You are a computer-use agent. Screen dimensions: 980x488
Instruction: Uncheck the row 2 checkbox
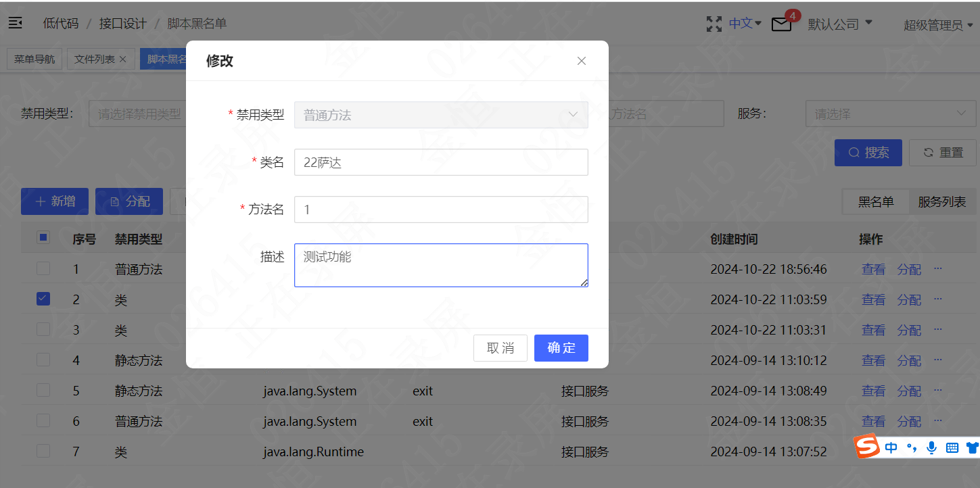[43, 299]
